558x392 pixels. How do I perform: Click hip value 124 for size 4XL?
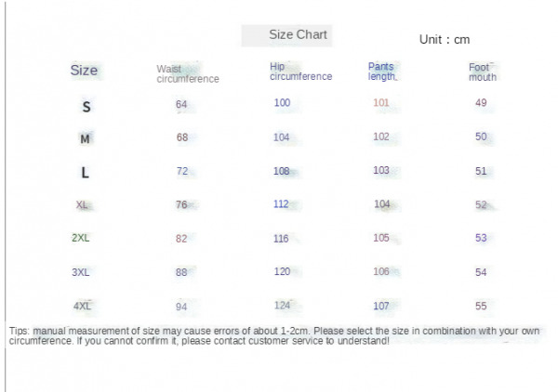coord(282,306)
